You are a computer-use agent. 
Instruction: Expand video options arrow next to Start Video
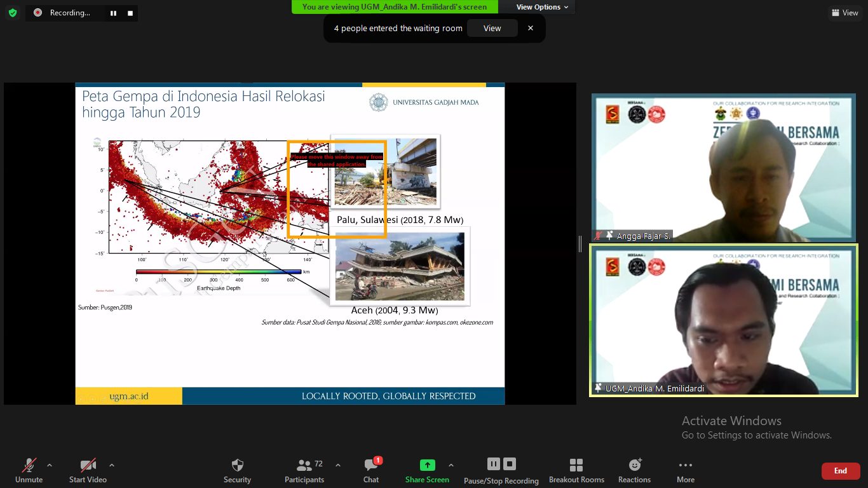112,464
